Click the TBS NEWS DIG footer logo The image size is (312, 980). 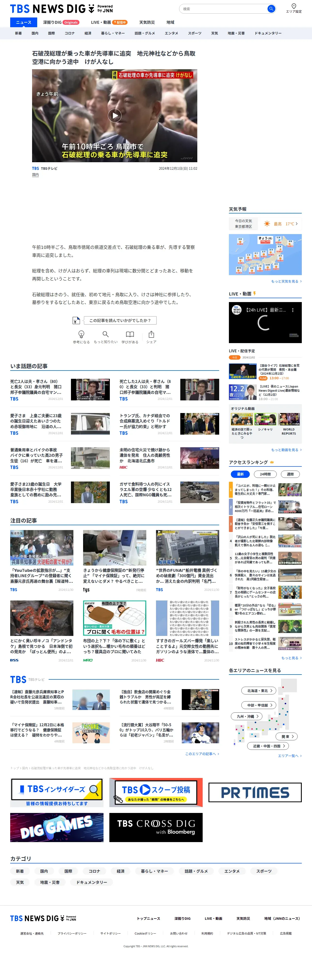[43, 918]
